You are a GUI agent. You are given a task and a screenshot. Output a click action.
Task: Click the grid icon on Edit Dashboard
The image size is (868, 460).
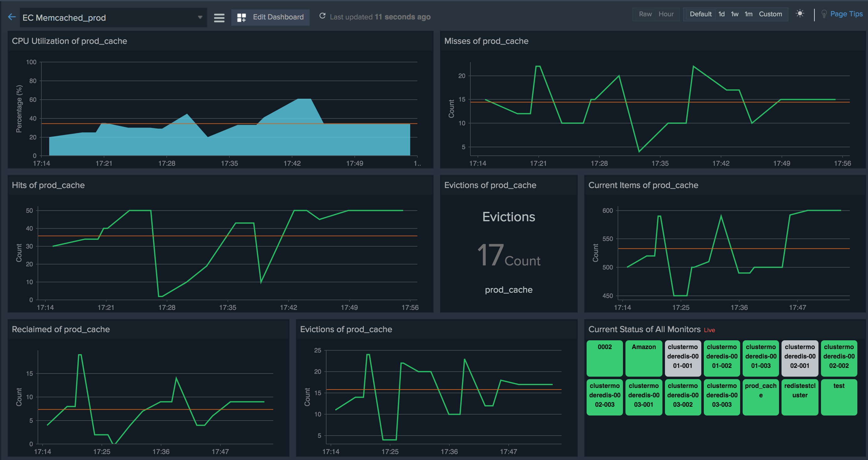(241, 17)
